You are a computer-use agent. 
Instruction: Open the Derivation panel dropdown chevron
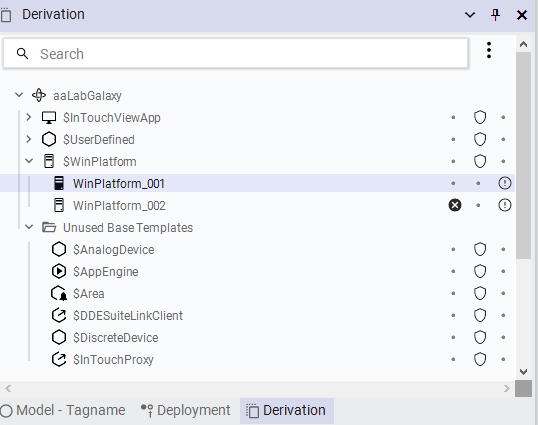click(470, 15)
